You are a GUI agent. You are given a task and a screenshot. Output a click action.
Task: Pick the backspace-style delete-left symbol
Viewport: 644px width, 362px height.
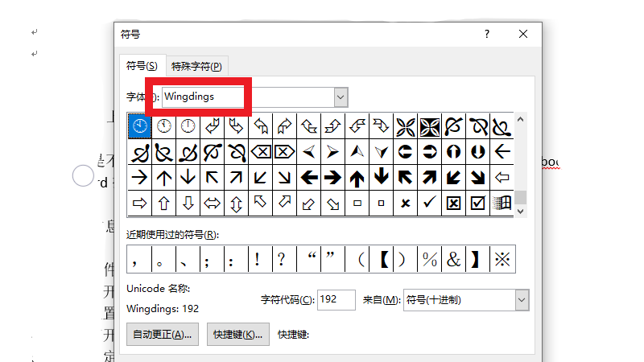click(x=261, y=151)
